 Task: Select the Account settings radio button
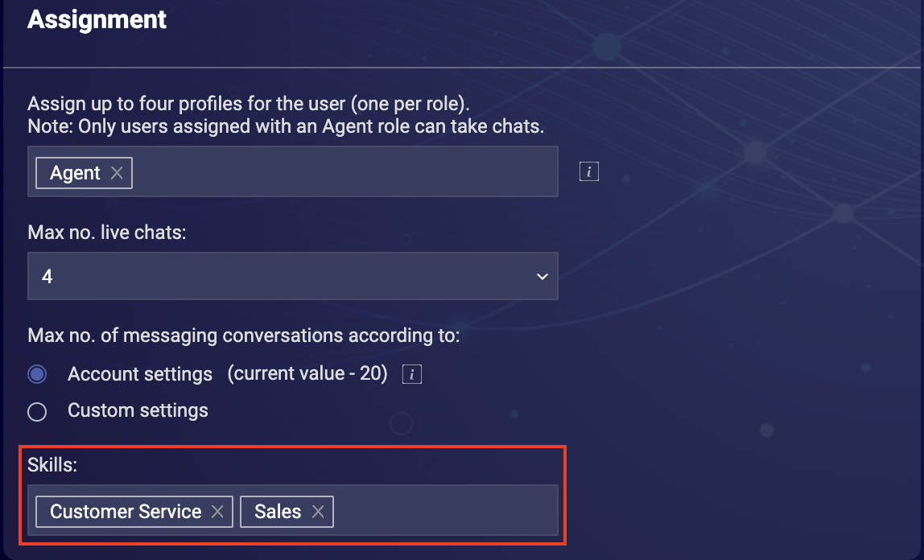(x=37, y=374)
